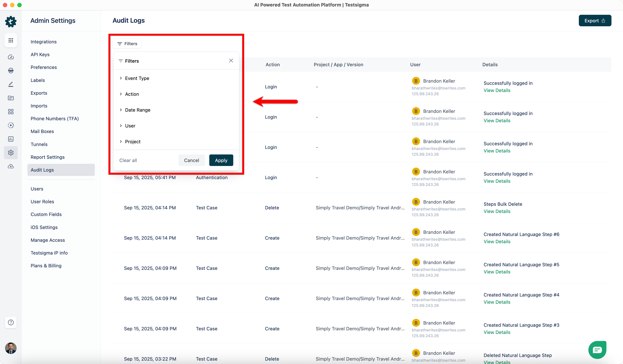This screenshot has height=364, width=623.
Task: Open the reports chart icon in sidebar
Action: point(11,139)
